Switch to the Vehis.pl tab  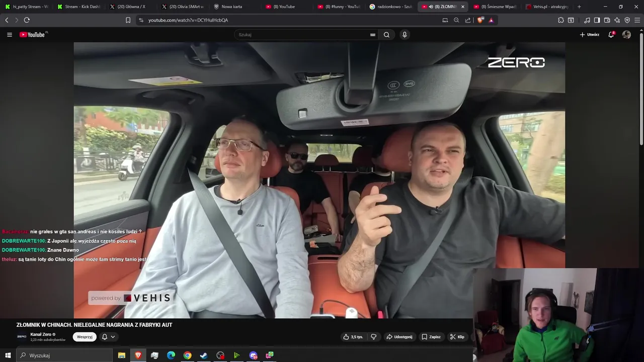click(547, 7)
